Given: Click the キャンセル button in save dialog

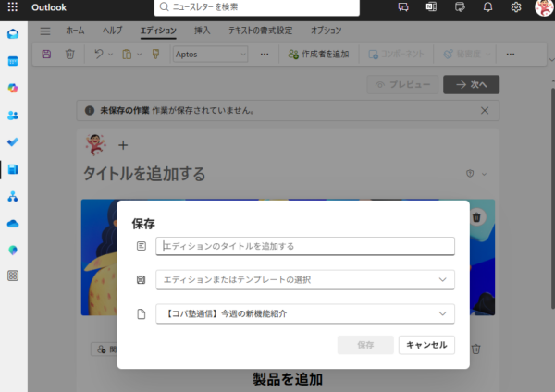Looking at the screenshot, I should (x=426, y=345).
